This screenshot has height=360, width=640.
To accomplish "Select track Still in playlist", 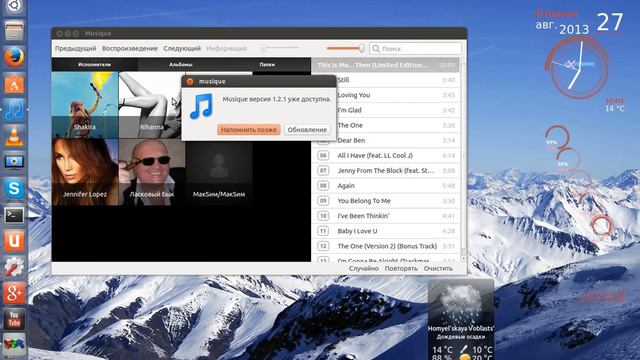I will [386, 80].
